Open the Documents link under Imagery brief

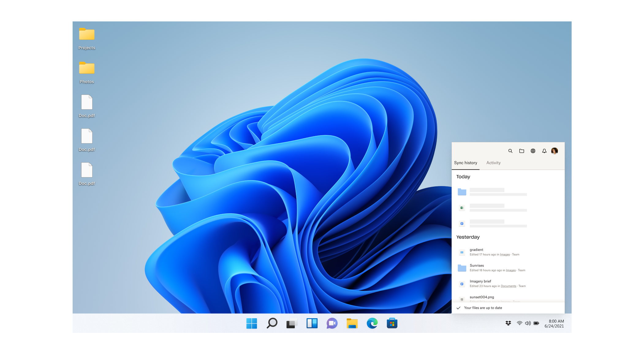click(x=508, y=286)
